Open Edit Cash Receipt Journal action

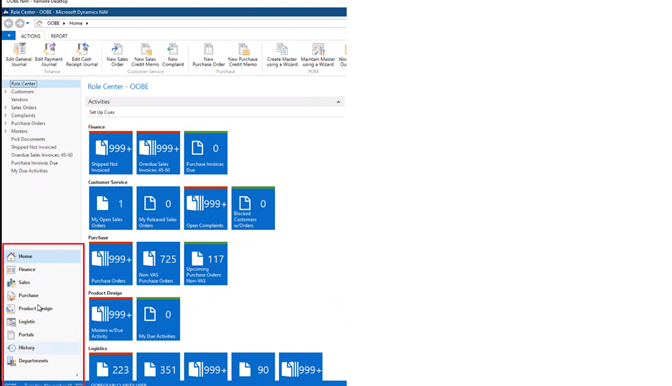pos(81,55)
